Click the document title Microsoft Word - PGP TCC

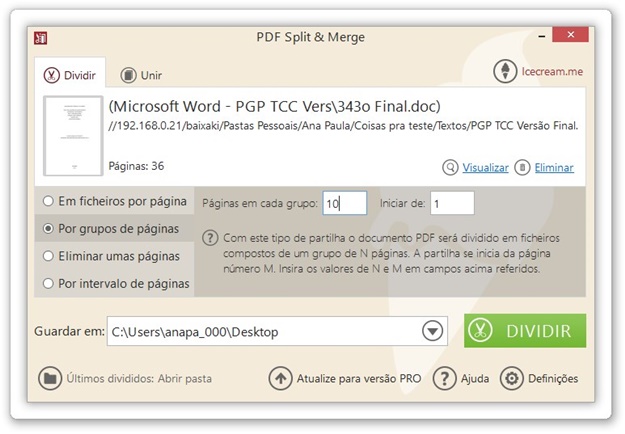(275, 106)
